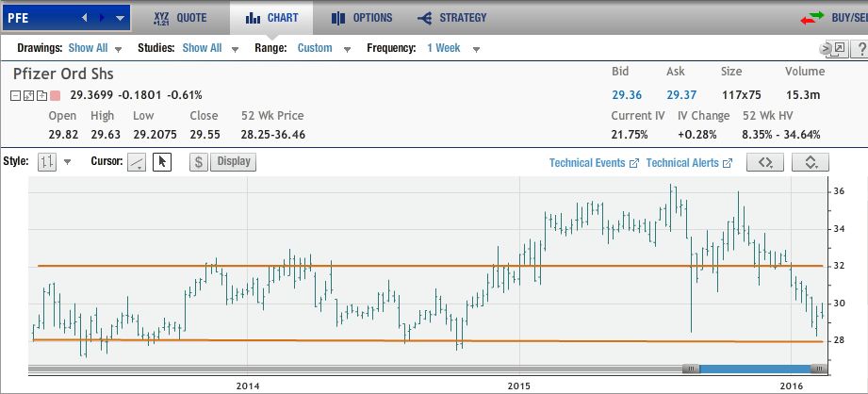Click the 2015 label on time axis

pyautogui.click(x=520, y=386)
